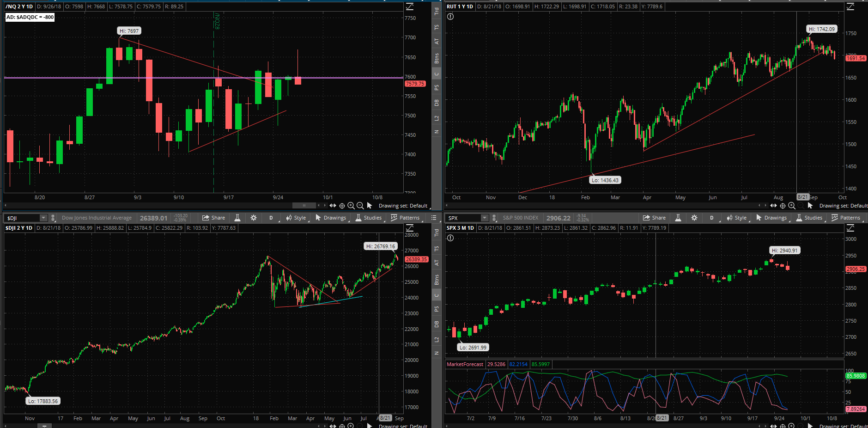Click the 1691.54 price bubble on RUT axis
Screen dimensions: 868x428
[x=856, y=58]
